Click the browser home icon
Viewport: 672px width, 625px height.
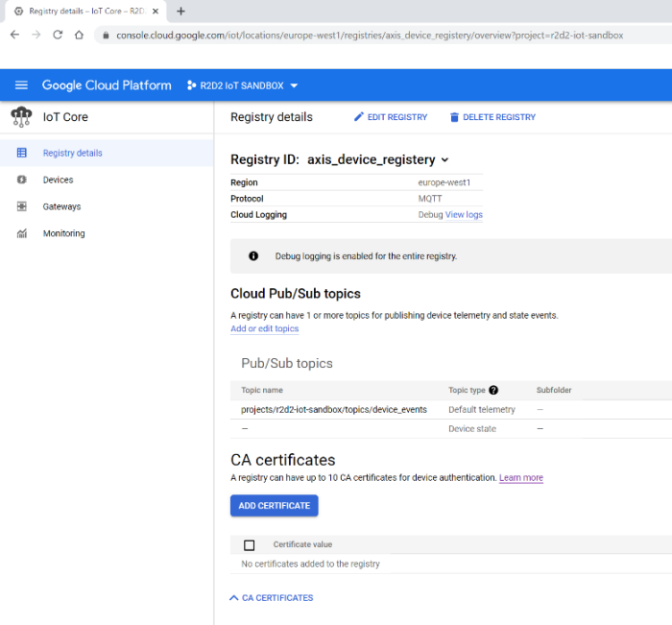tap(79, 35)
